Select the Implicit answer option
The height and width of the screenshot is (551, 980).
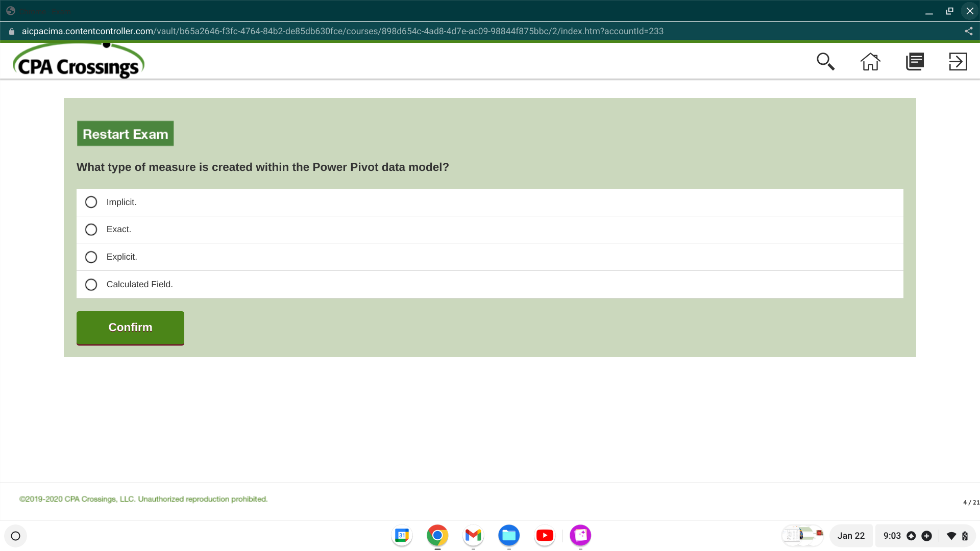pyautogui.click(x=91, y=202)
